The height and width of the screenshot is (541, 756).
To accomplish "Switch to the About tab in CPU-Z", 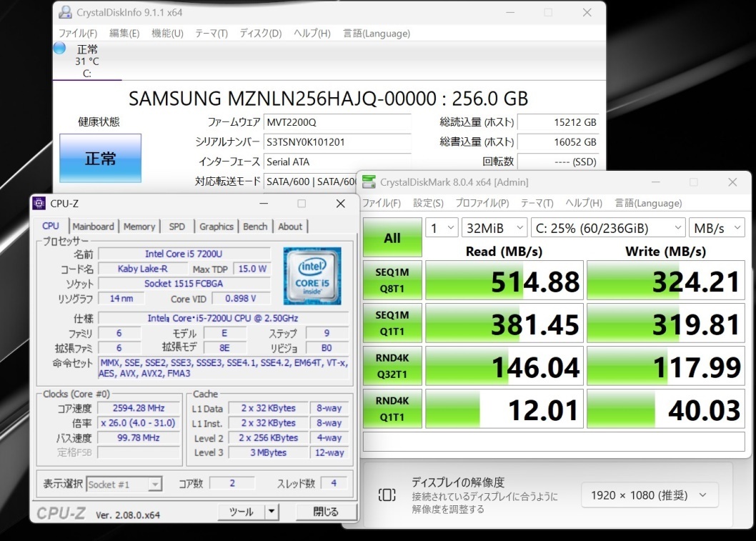I will [x=290, y=226].
